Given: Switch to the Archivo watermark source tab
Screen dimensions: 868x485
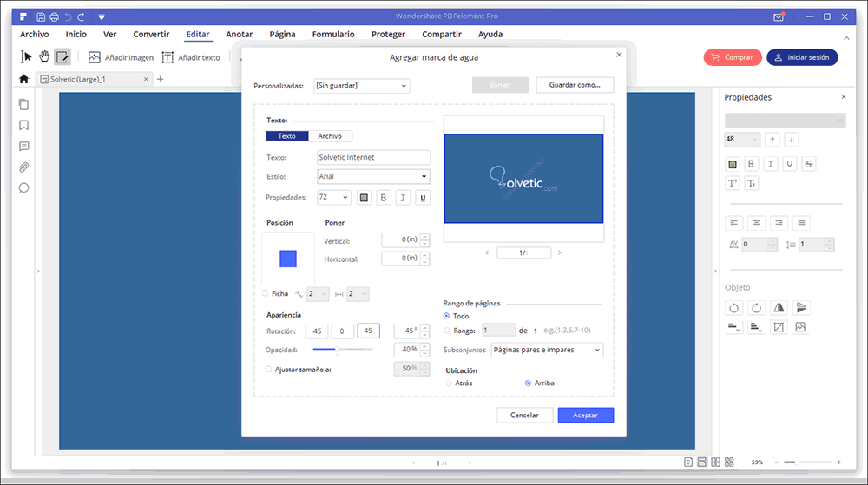Looking at the screenshot, I should [330, 136].
